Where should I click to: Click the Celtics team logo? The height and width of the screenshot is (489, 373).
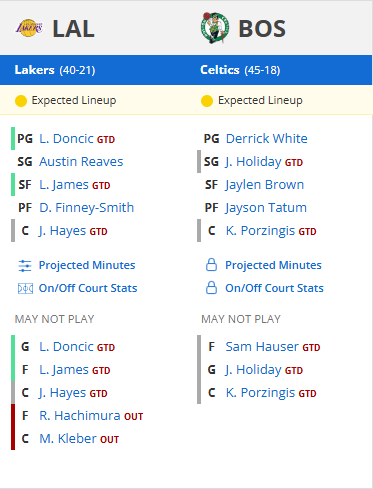215,28
